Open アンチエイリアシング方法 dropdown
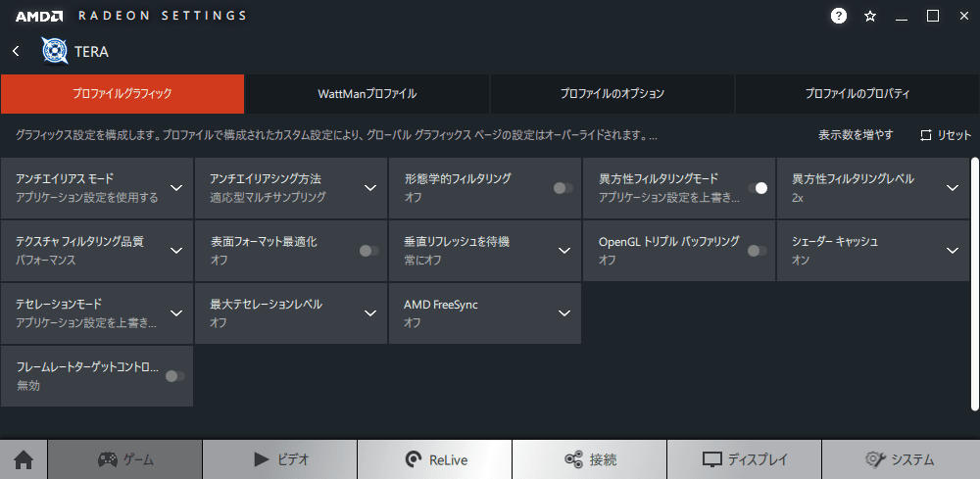This screenshot has height=479, width=980. (x=370, y=188)
